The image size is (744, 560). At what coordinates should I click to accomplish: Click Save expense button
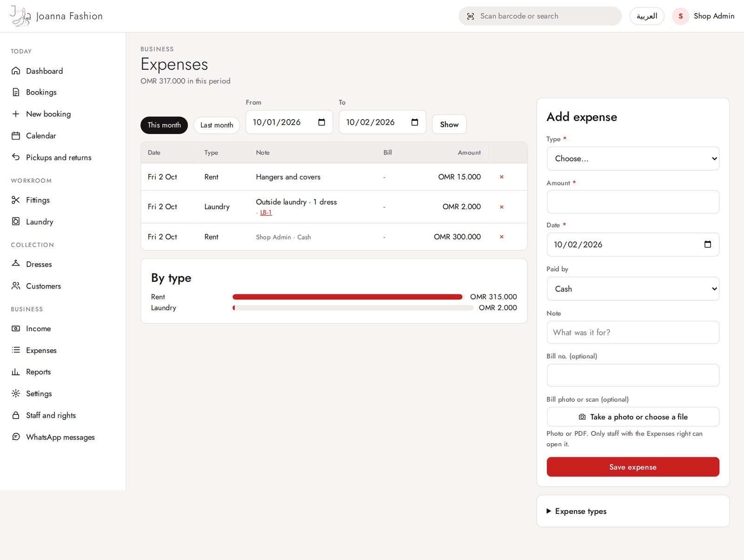(x=633, y=467)
